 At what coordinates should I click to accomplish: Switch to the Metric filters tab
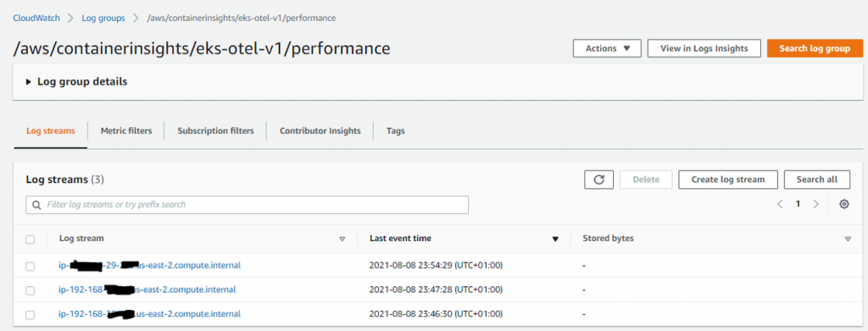click(x=125, y=131)
